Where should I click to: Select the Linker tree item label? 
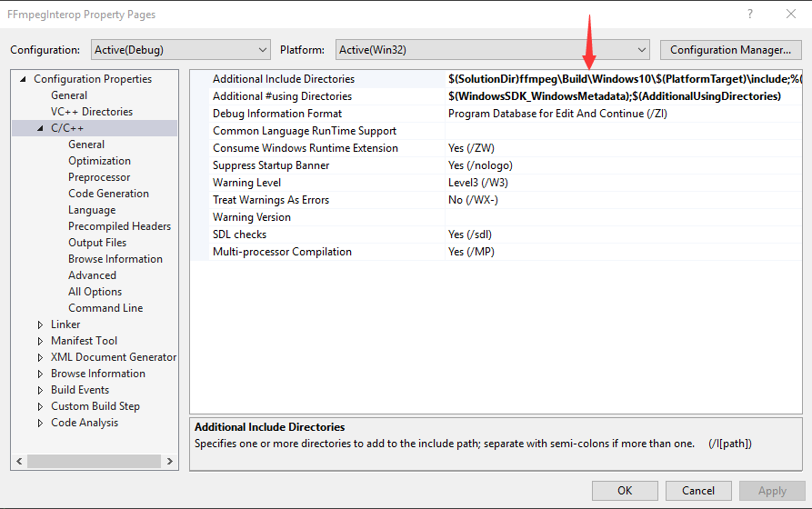coord(65,324)
